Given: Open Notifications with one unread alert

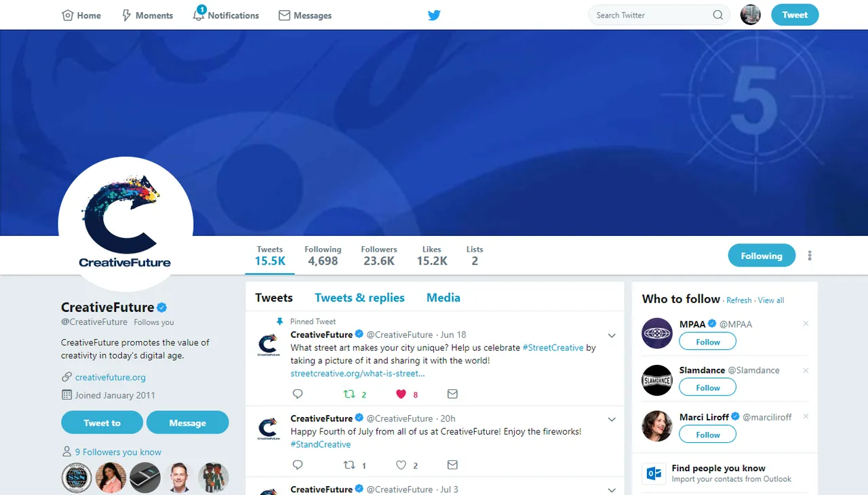Looking at the screenshot, I should (226, 15).
